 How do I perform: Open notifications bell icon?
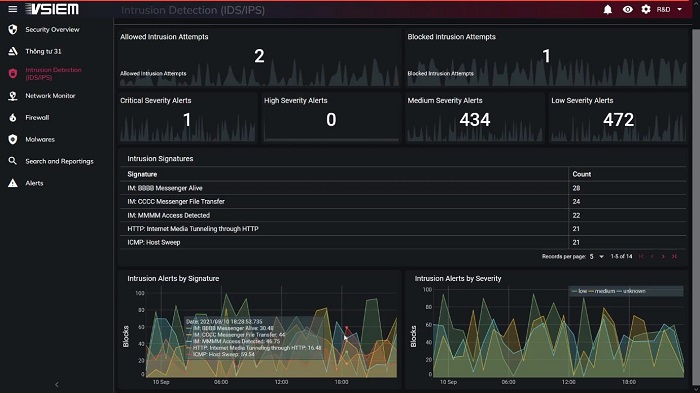click(x=608, y=9)
